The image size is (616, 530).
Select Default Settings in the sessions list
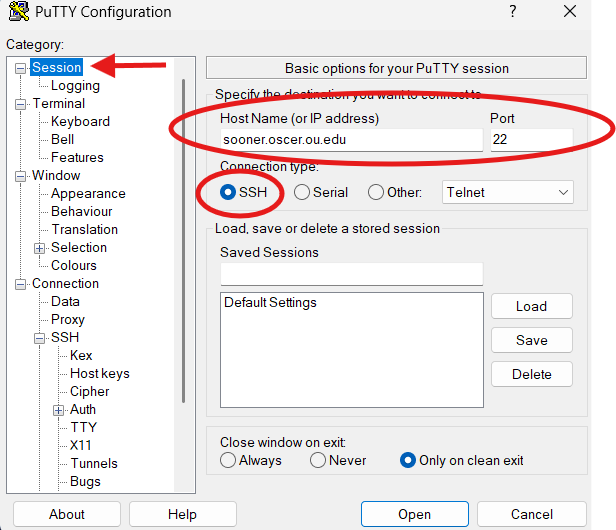click(x=270, y=302)
